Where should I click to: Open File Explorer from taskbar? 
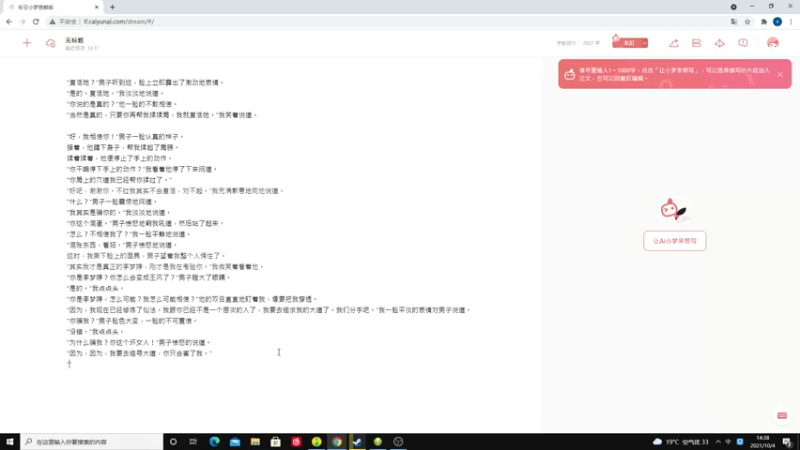255,441
